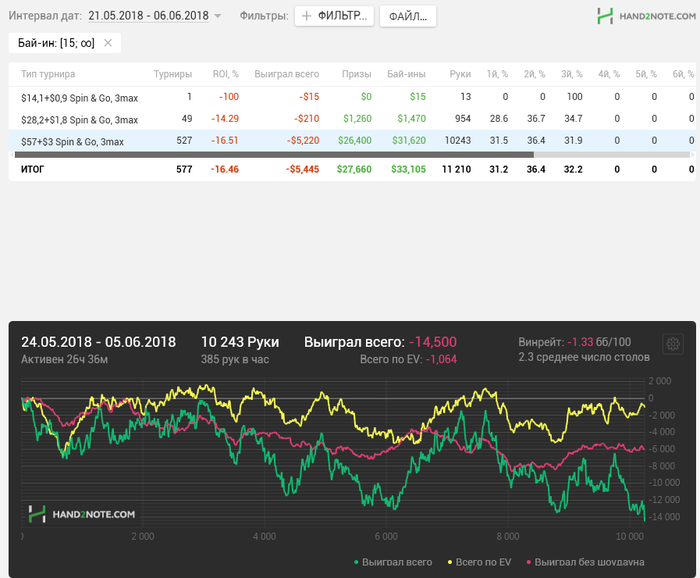Click the Hand2Note logo in the top-right corner
Image resolution: width=700 pixels, height=578 pixels.
click(x=644, y=16)
